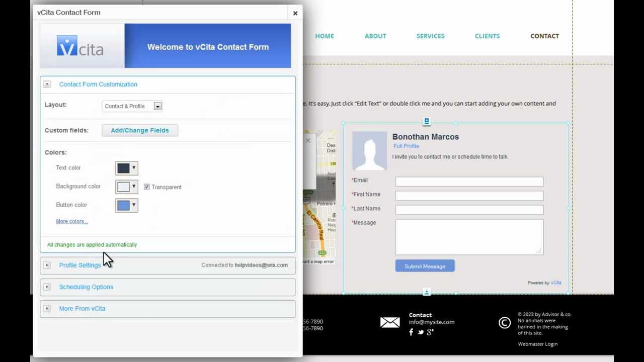
Task: Click the vCita link next to Powered by
Action: tap(556, 283)
